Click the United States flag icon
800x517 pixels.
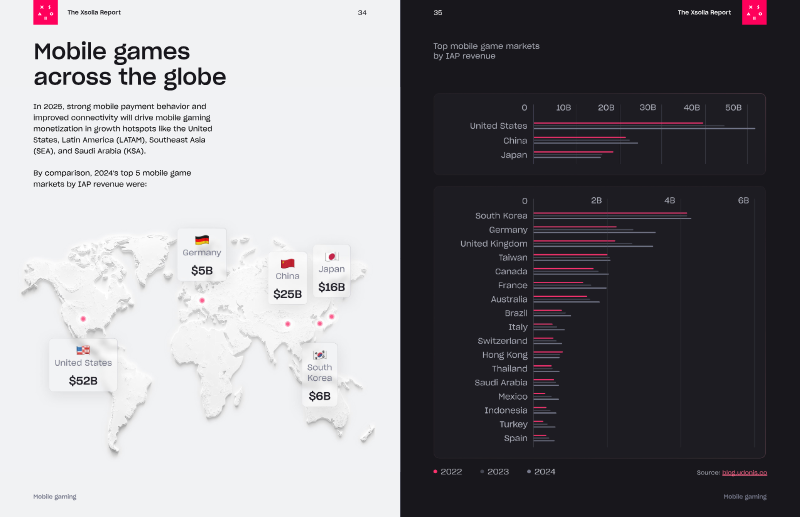pos(83,350)
